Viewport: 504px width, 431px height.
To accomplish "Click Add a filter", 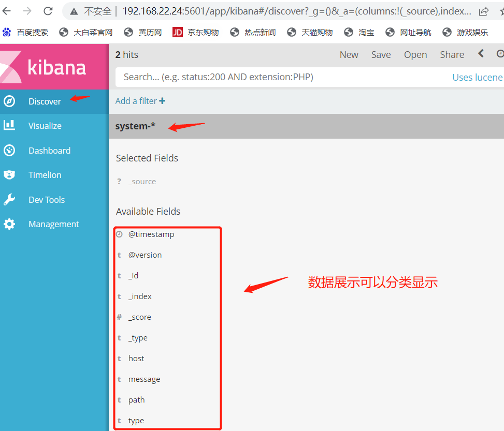I will coord(136,101).
